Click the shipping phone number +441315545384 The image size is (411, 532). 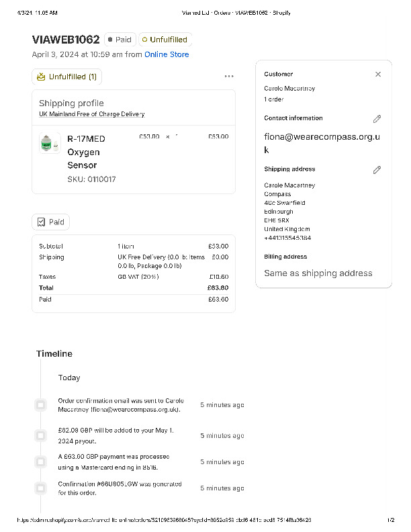287,238
